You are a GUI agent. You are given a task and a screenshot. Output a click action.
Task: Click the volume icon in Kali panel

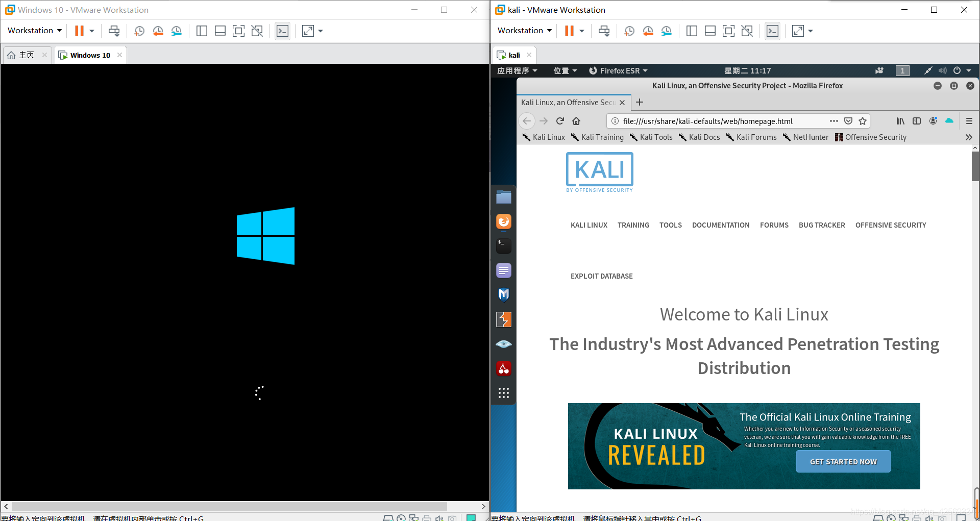tap(942, 70)
